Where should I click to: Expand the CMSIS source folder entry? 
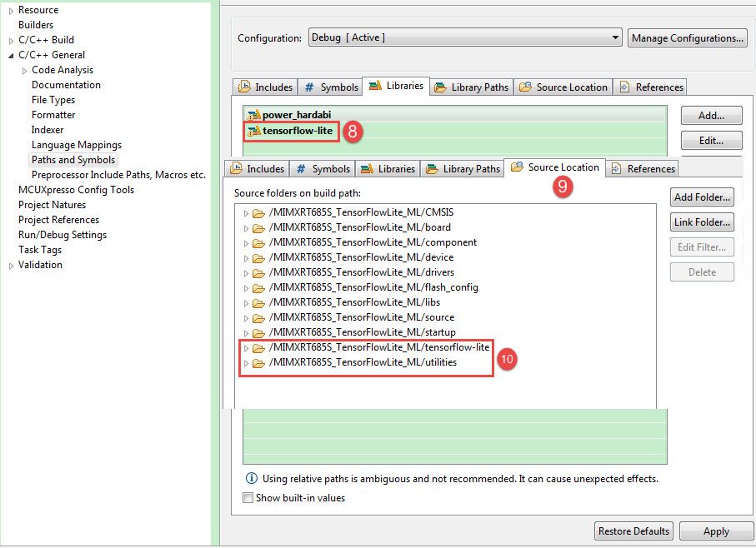246,213
